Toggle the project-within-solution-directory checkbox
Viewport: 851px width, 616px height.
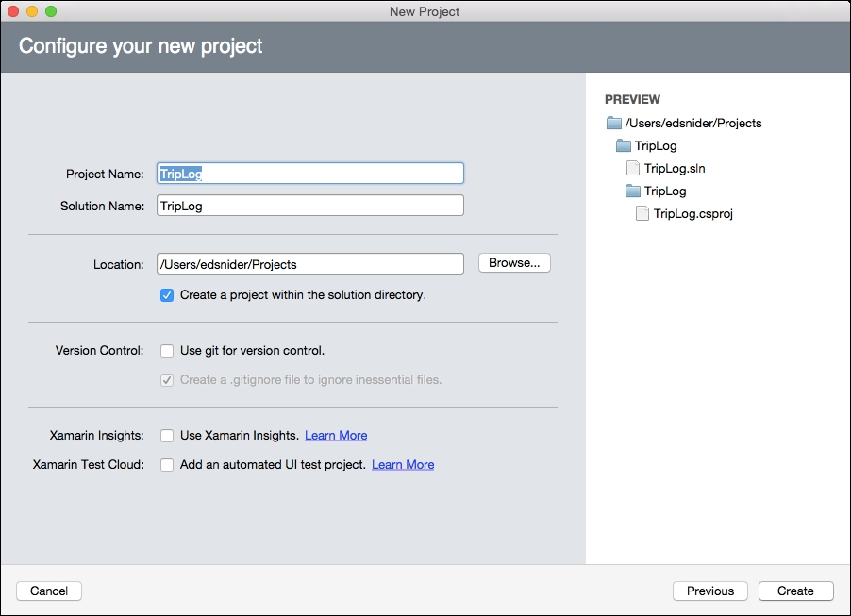pyautogui.click(x=167, y=295)
